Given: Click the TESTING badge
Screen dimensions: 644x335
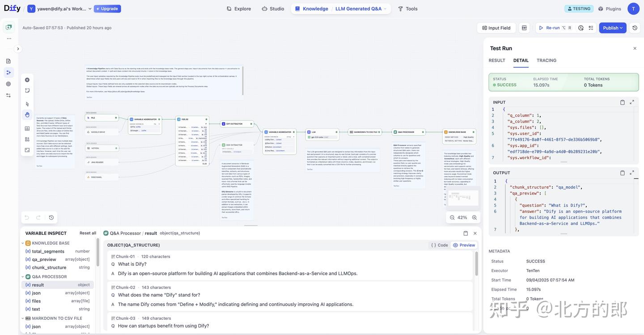Looking at the screenshot, I should click(x=579, y=8).
